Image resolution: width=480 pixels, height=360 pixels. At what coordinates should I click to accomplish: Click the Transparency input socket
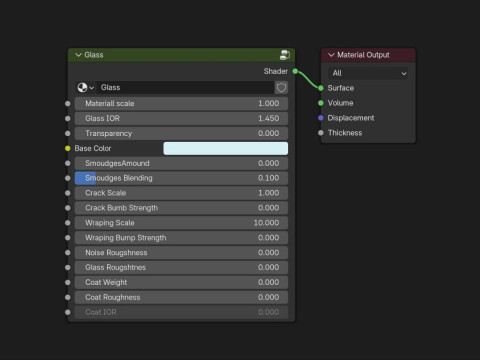pyautogui.click(x=68, y=133)
